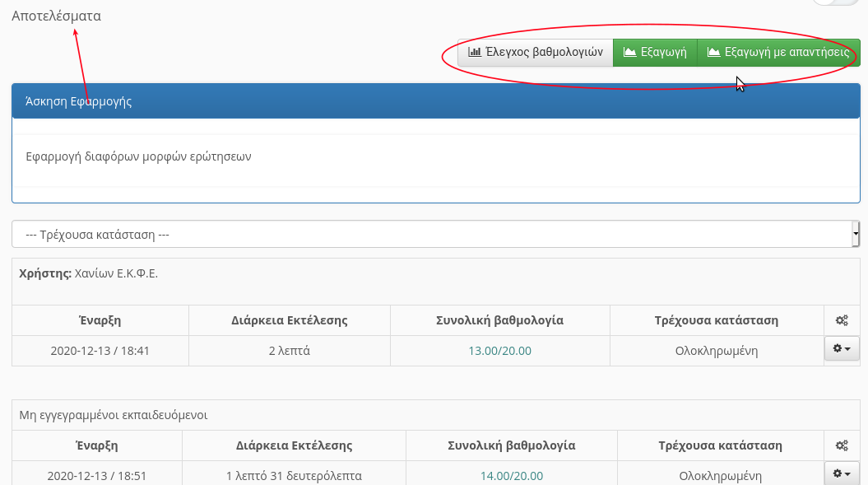Open gear dropdown for the 18:41 attempt
The height and width of the screenshot is (485, 868).
tap(842, 348)
